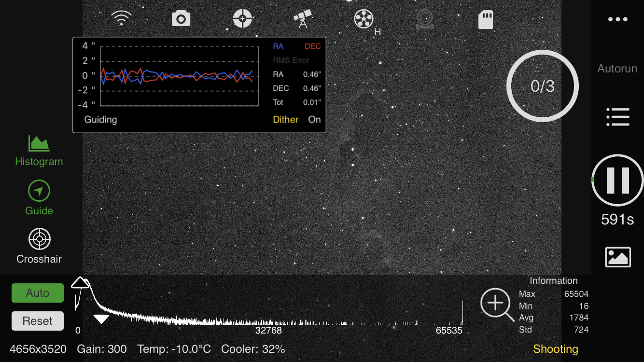644x362 pixels.
Task: Click the solid lower histogram triangle handle
Action: coord(101,319)
